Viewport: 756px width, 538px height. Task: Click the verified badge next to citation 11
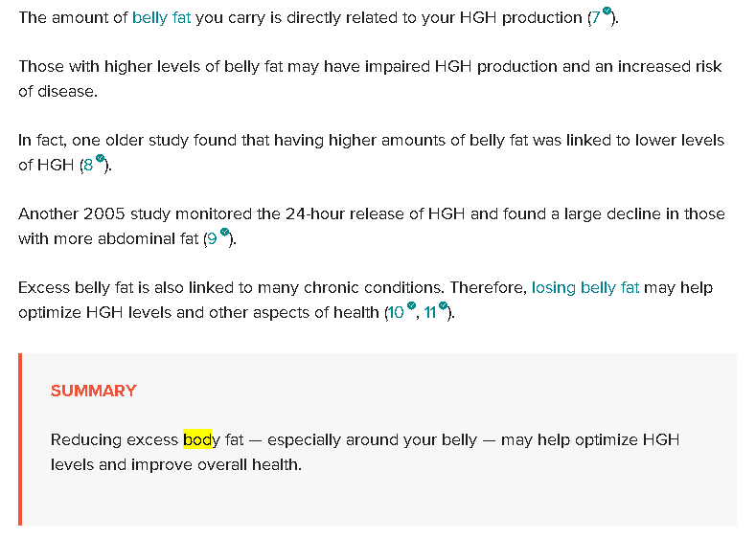(443, 305)
